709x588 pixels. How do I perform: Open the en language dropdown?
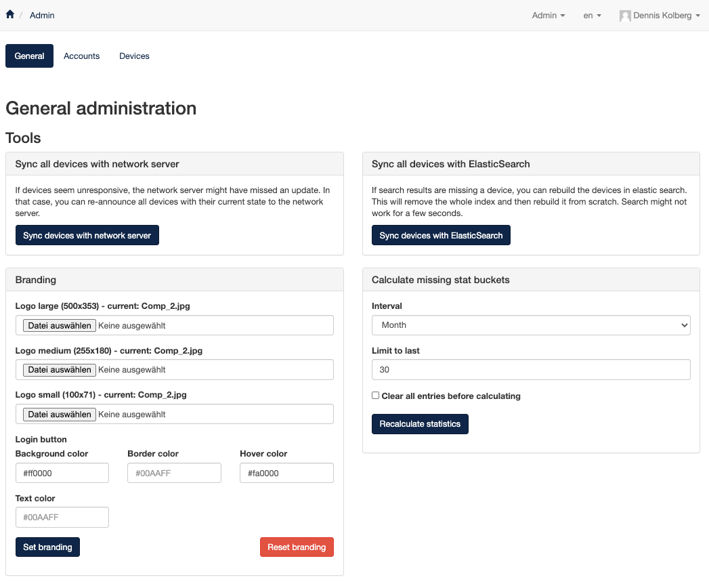click(592, 16)
